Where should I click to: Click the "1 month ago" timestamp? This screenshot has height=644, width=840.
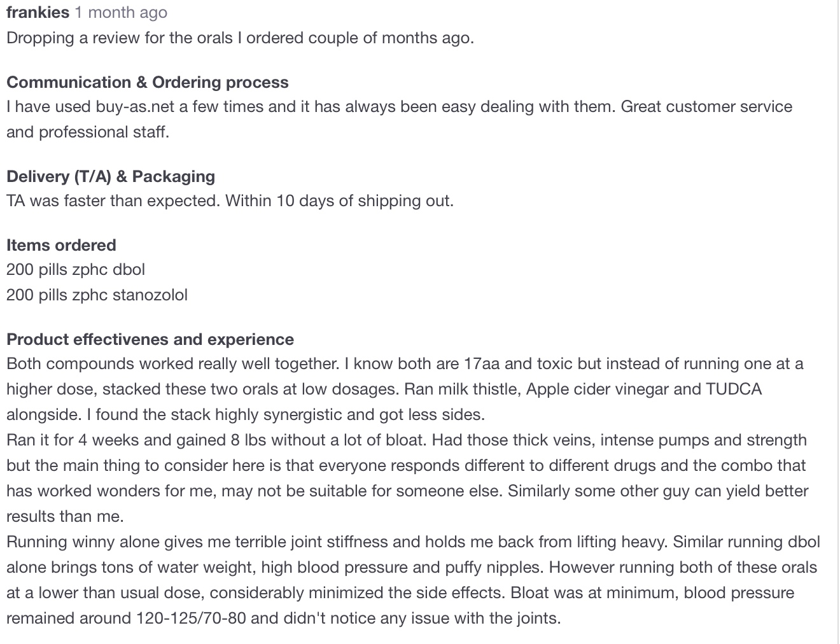[x=121, y=12]
